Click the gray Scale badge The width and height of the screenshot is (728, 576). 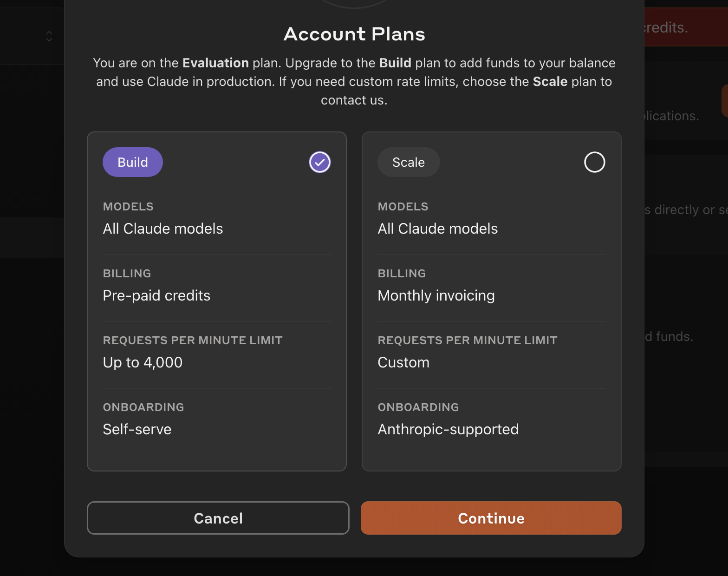pyautogui.click(x=409, y=162)
